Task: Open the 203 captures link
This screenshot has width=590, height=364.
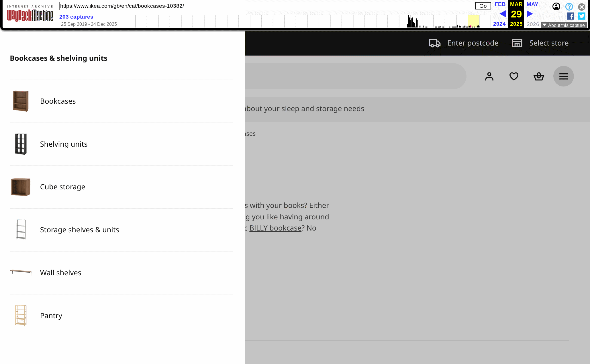Action: pyautogui.click(x=76, y=17)
